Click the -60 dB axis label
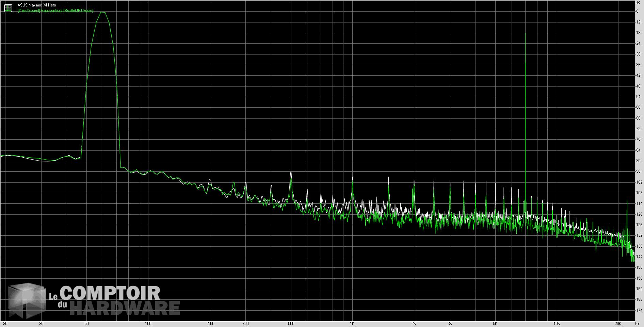 click(638, 107)
